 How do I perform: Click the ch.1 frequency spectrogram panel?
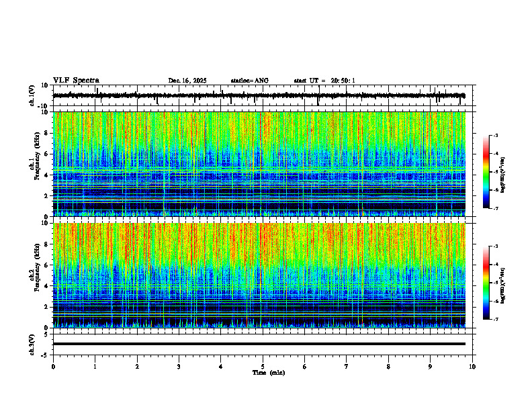point(259,164)
